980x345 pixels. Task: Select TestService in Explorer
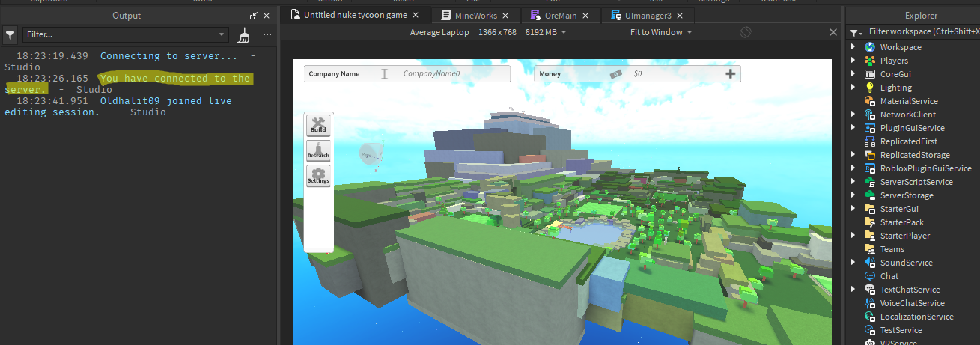coord(901,330)
